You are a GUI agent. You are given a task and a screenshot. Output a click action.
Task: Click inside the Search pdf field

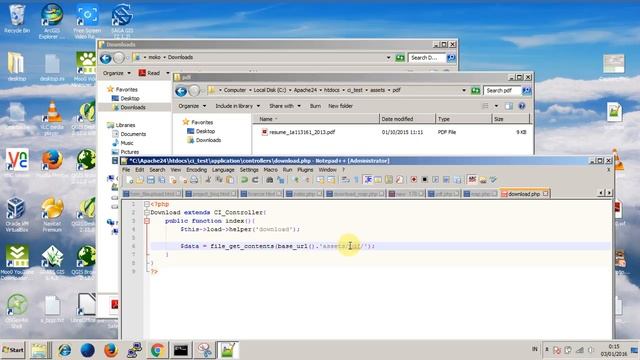tap(502, 90)
